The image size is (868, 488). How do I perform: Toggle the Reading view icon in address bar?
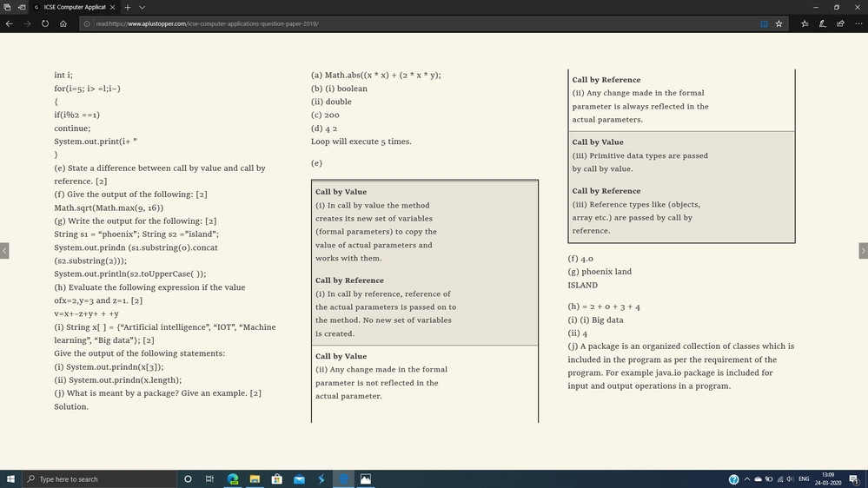764,23
